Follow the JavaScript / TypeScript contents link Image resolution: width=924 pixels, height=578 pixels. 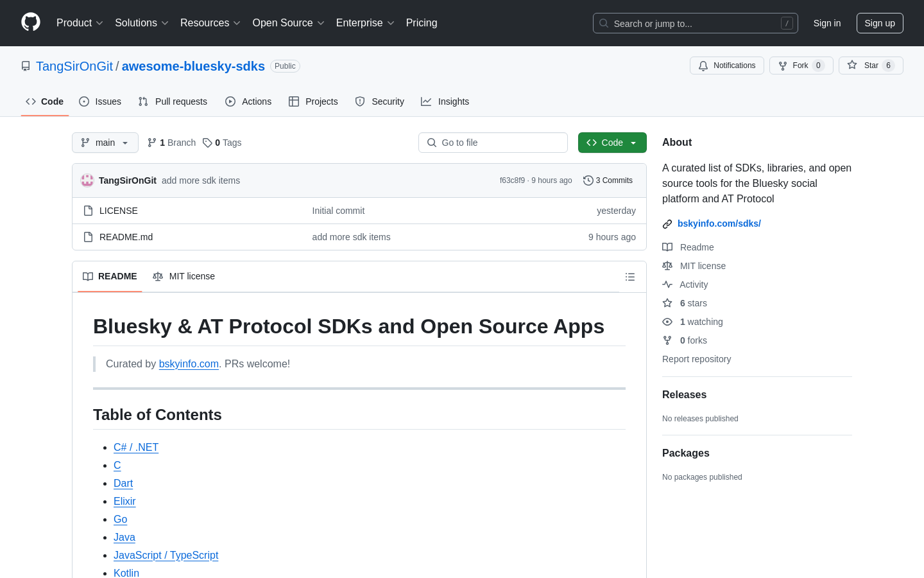click(166, 555)
